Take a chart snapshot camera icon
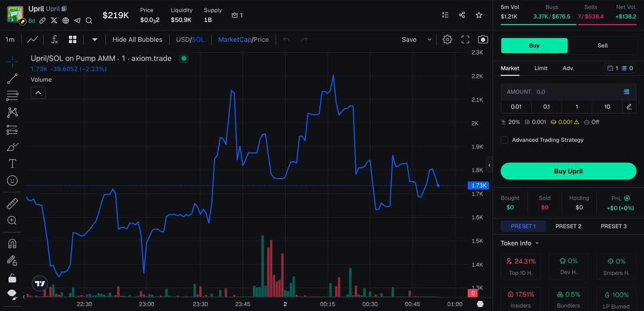Image resolution: width=644 pixels, height=311 pixels. (483, 39)
